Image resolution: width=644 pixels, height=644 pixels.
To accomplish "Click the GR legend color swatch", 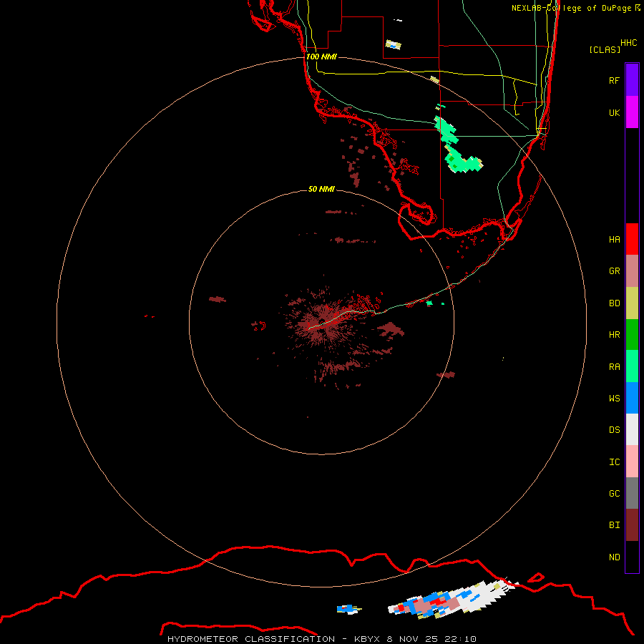I will tap(632, 271).
